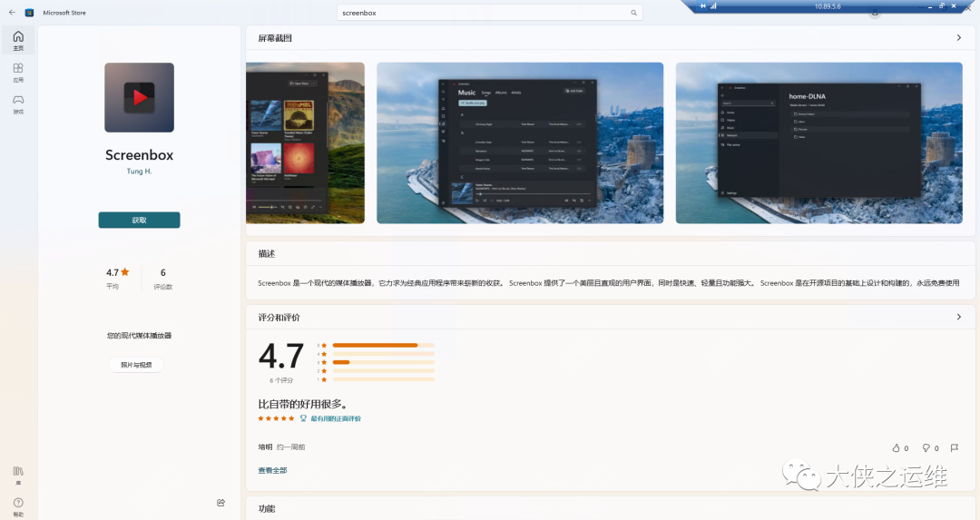Image resolution: width=980 pixels, height=520 pixels.
Task: Click the tagline 您的现代媒体播放器
Action: 139,336
